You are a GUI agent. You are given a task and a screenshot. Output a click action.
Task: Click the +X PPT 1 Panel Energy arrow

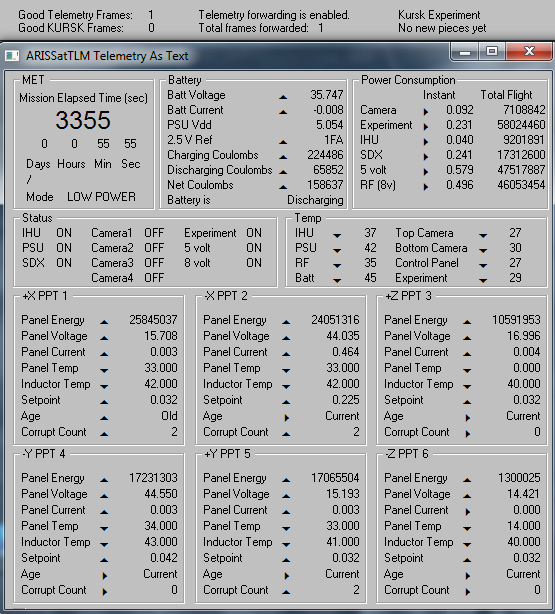pos(104,322)
